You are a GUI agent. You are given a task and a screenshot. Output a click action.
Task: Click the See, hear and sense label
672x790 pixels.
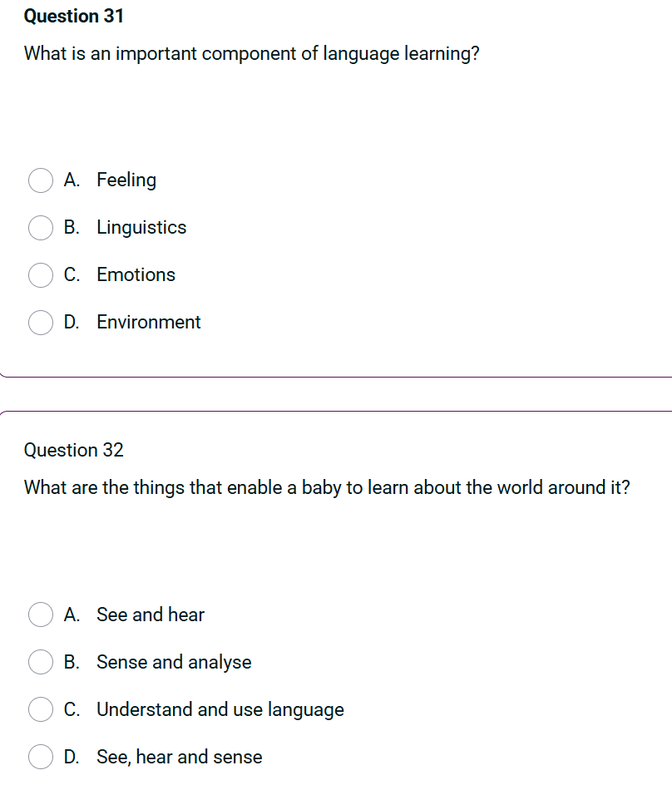[x=179, y=757]
